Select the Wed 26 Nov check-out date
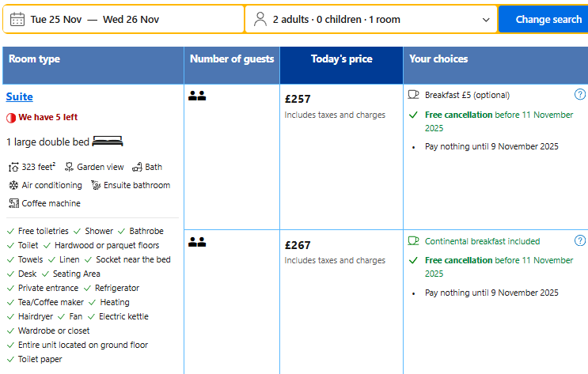 [x=131, y=20]
